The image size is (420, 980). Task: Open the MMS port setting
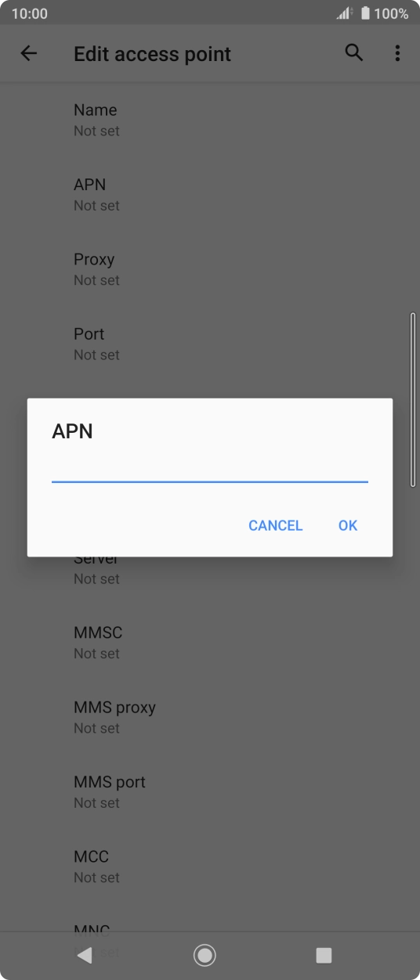210,791
